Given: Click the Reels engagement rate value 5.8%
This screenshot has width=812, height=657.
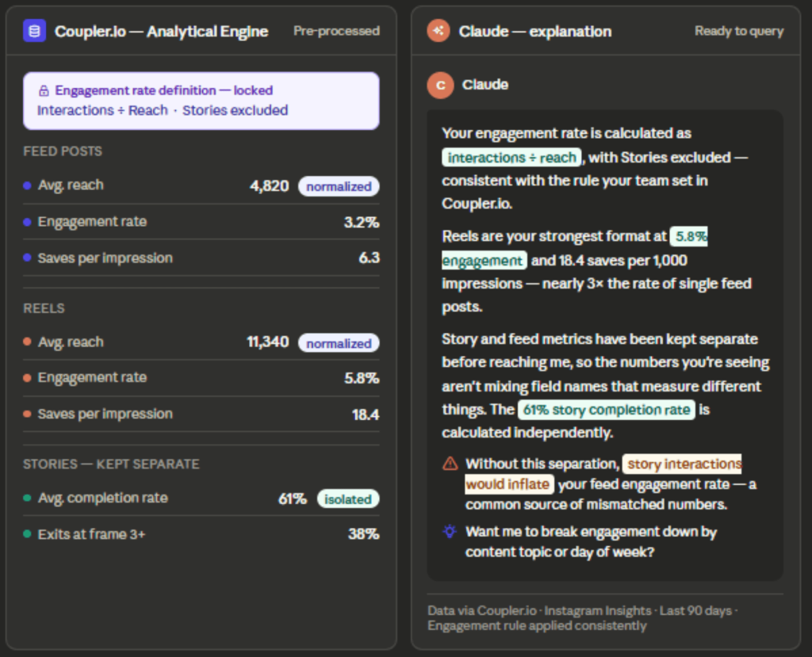Looking at the screenshot, I should (x=362, y=378).
